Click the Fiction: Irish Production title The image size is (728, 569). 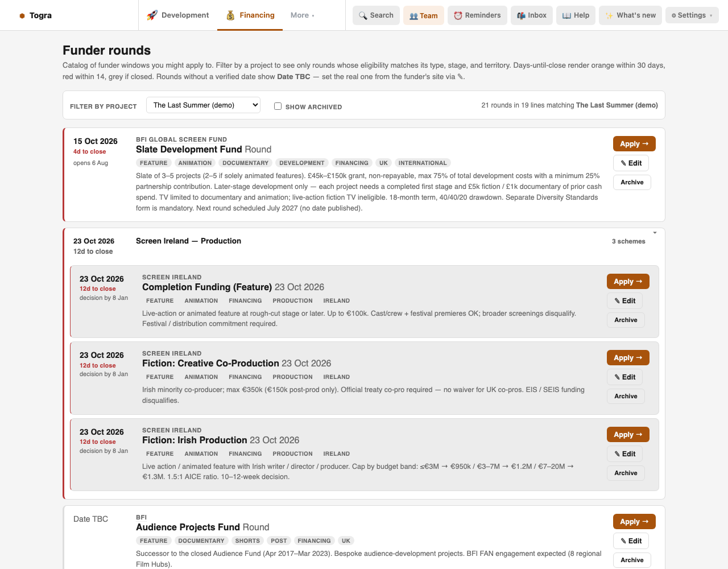[195, 440]
